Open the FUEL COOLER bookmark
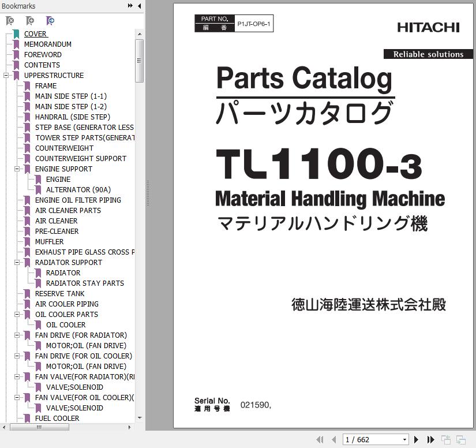The height and width of the screenshot is (448, 476). click(x=57, y=418)
